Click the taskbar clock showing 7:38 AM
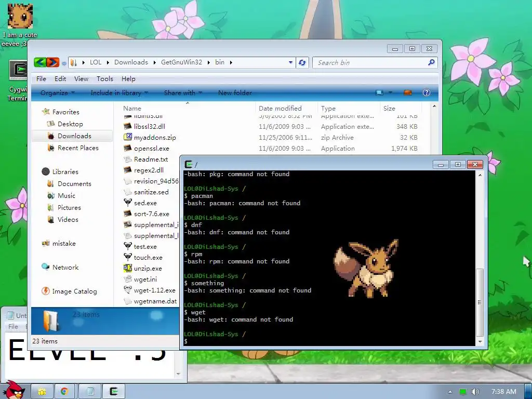This screenshot has height=399, width=532. click(x=503, y=392)
